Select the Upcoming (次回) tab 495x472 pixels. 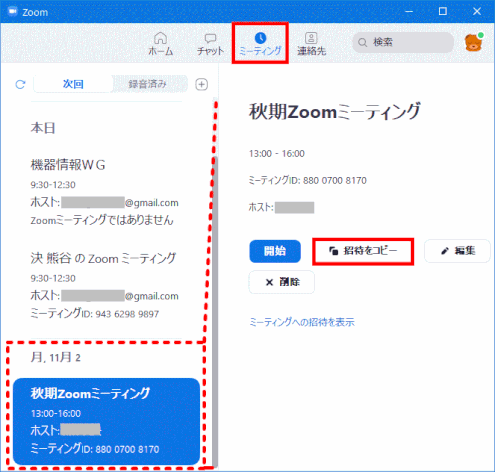73,84
